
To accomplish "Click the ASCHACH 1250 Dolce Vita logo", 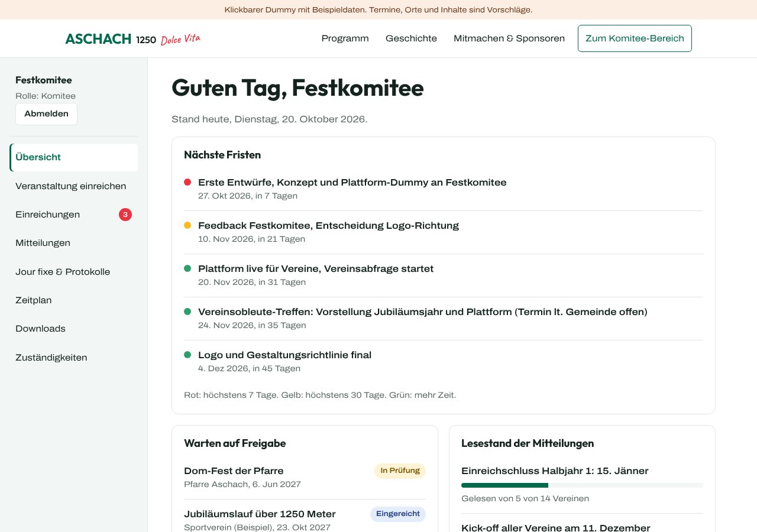I will tap(133, 39).
